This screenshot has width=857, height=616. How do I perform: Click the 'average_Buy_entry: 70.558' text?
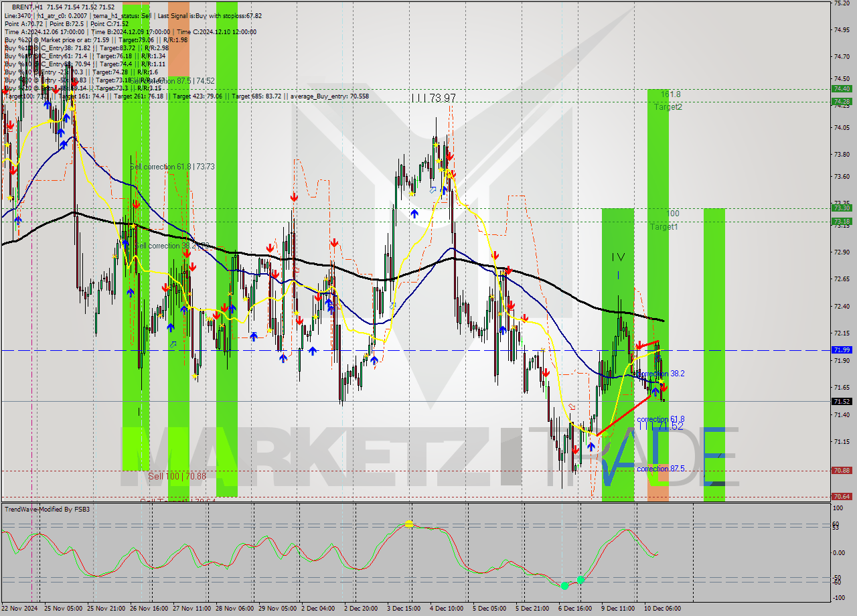pos(329,96)
